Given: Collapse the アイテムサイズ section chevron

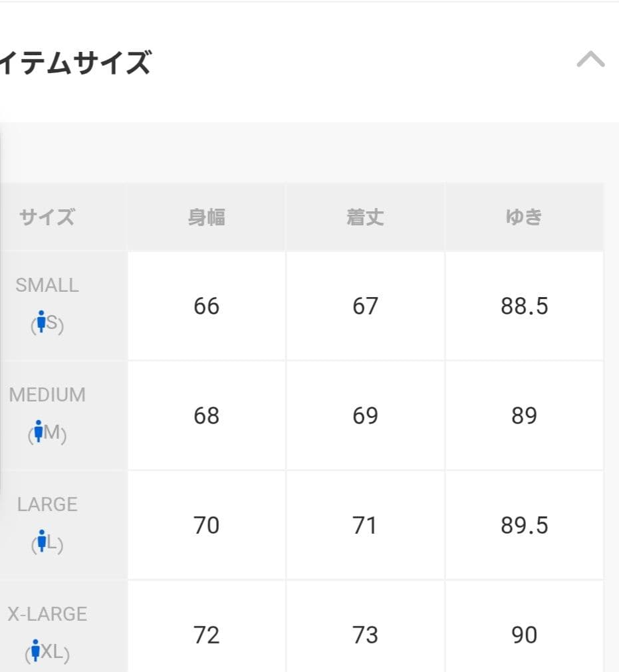Looking at the screenshot, I should coord(590,60).
